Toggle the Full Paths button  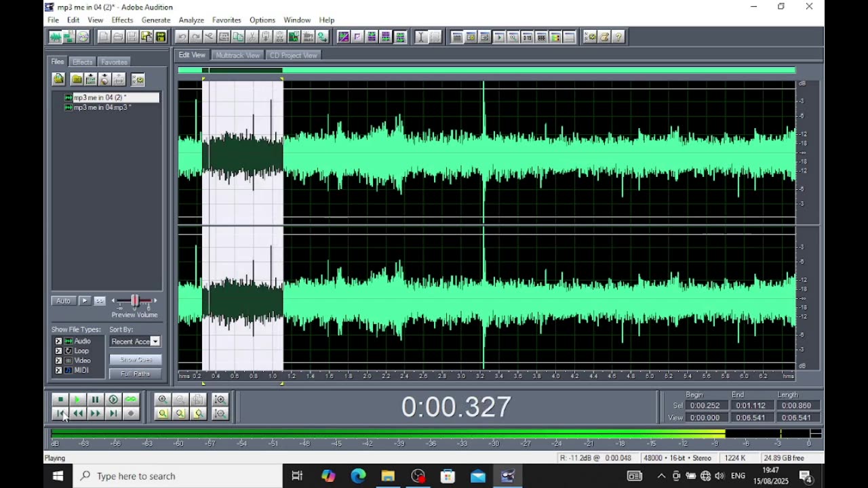click(x=136, y=373)
